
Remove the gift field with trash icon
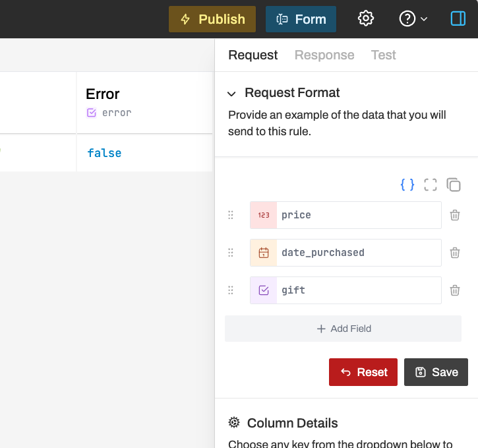pyautogui.click(x=455, y=290)
